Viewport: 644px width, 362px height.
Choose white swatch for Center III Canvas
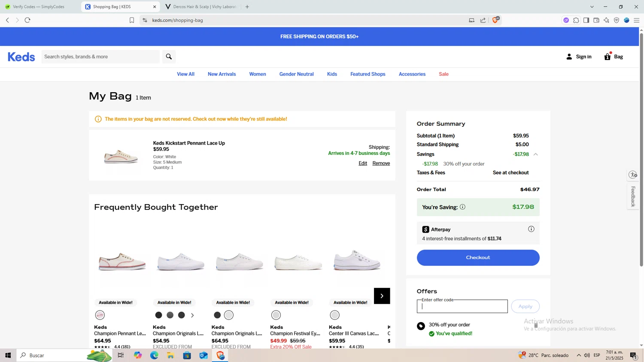(x=334, y=315)
